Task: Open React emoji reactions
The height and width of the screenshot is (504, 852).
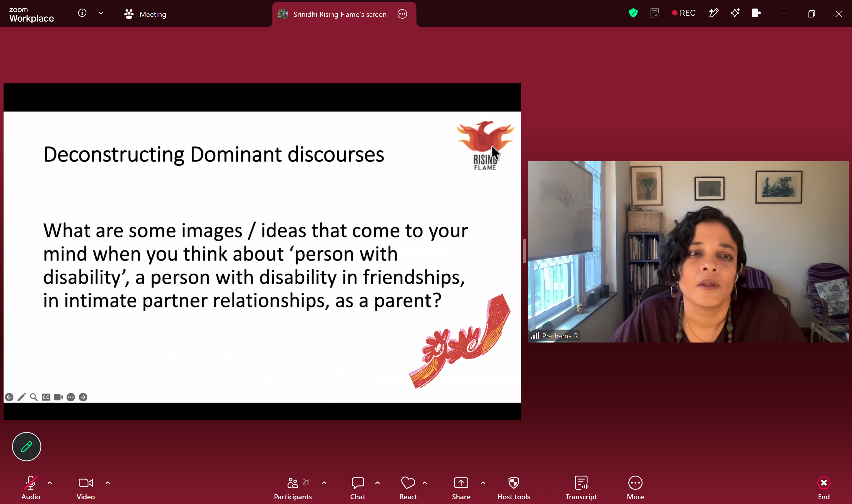Action: click(408, 488)
